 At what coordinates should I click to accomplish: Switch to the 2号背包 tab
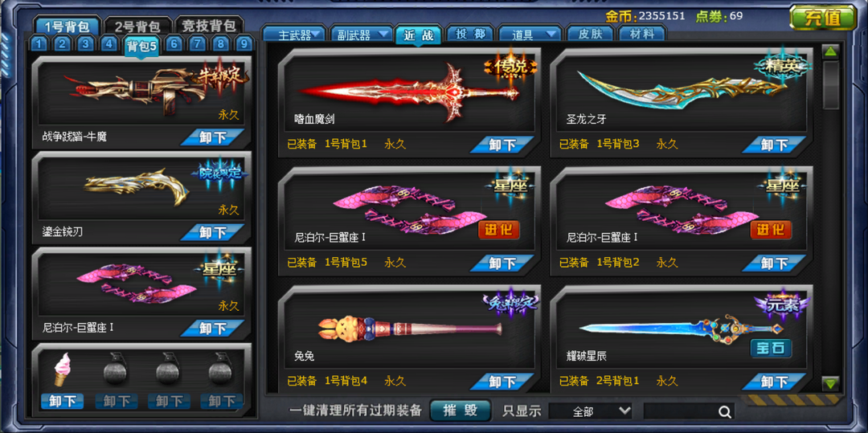point(137,26)
